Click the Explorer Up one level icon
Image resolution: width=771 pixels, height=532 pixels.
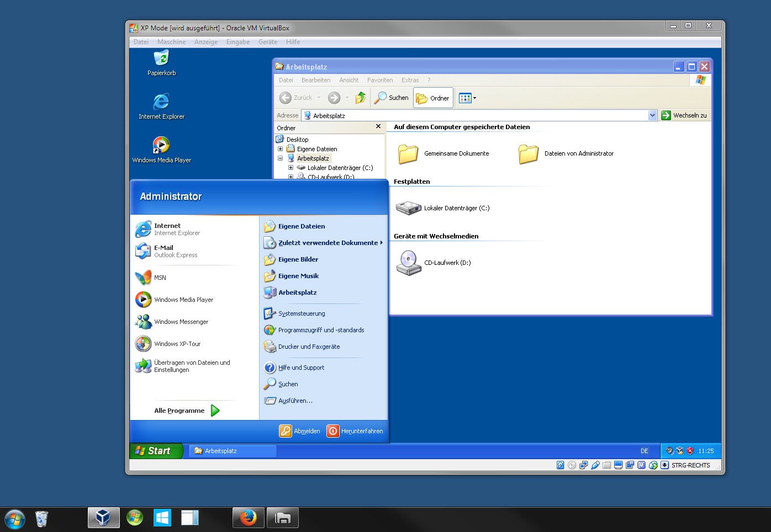point(361,98)
